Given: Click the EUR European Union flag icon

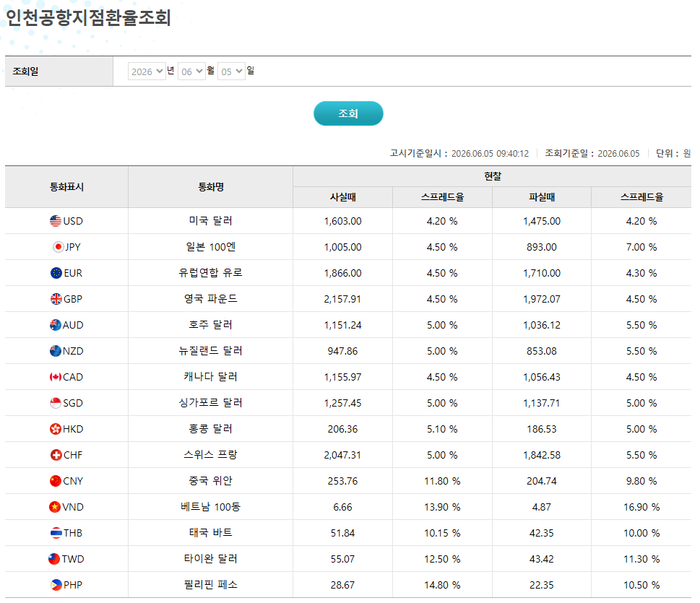Looking at the screenshot, I should point(56,273).
